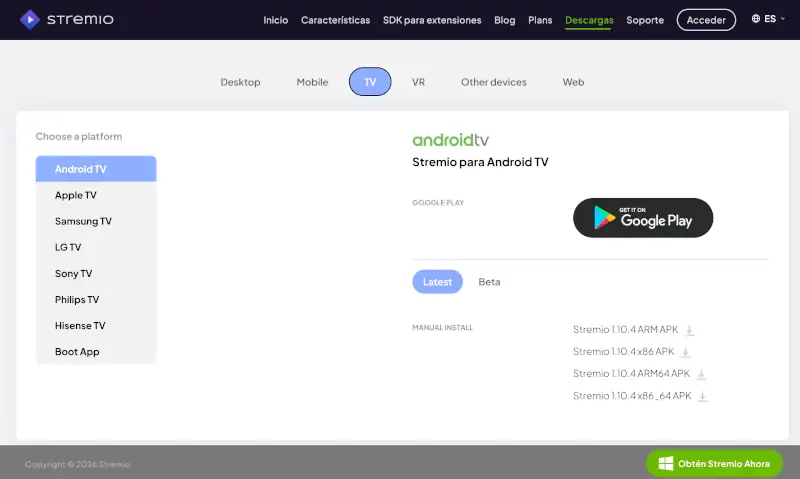
Task: Open Características nav item
Action: coord(335,20)
